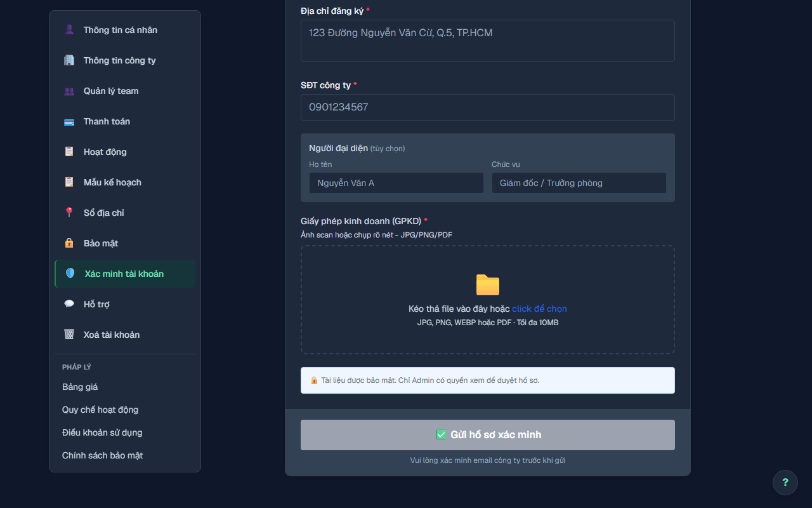
Task: Open the question mark help button
Action: point(785,483)
